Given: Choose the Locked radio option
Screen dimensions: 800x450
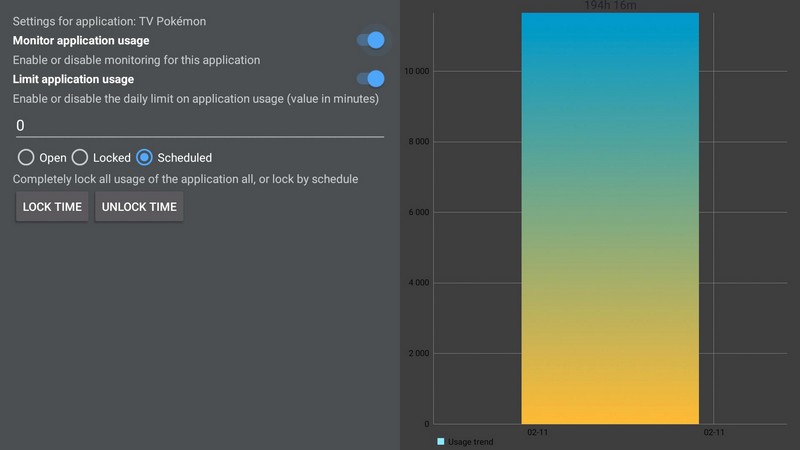Looking at the screenshot, I should click(80, 157).
